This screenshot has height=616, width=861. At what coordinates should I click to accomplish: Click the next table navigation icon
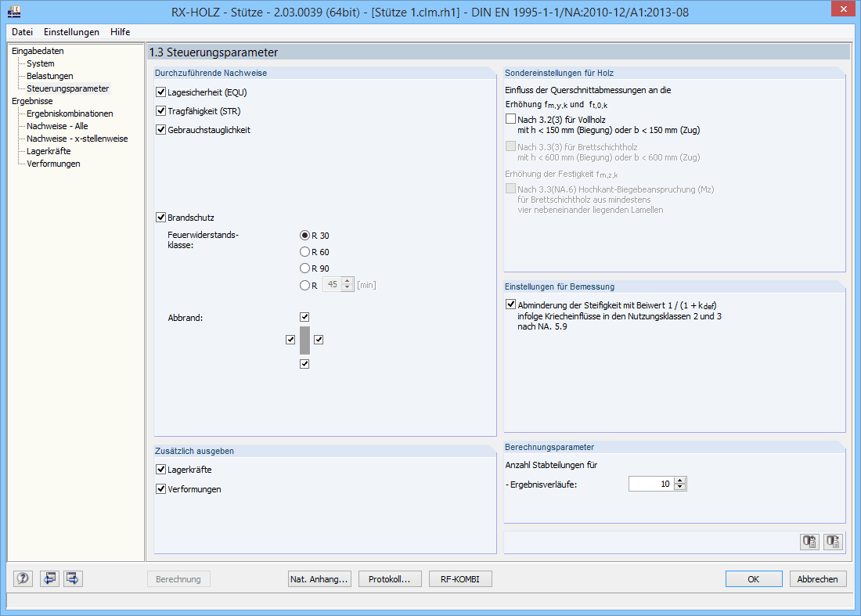pos(72,578)
